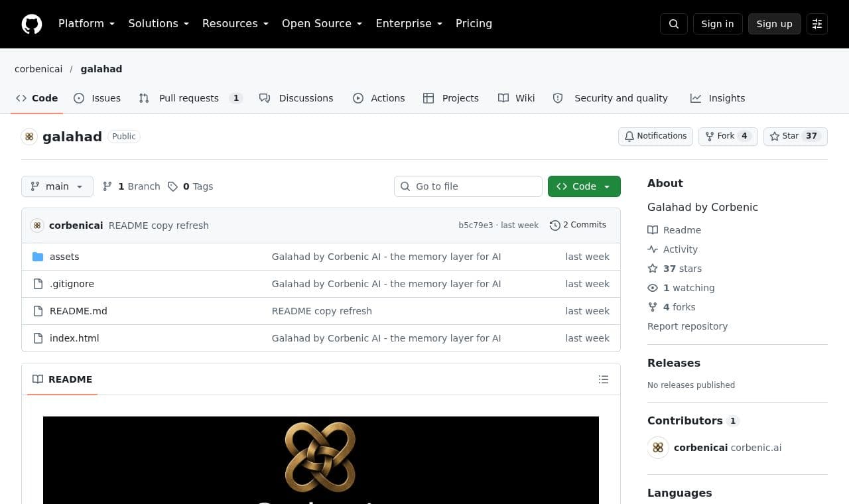Expand the Resources menu
The height and width of the screenshot is (504, 849).
coord(235,24)
